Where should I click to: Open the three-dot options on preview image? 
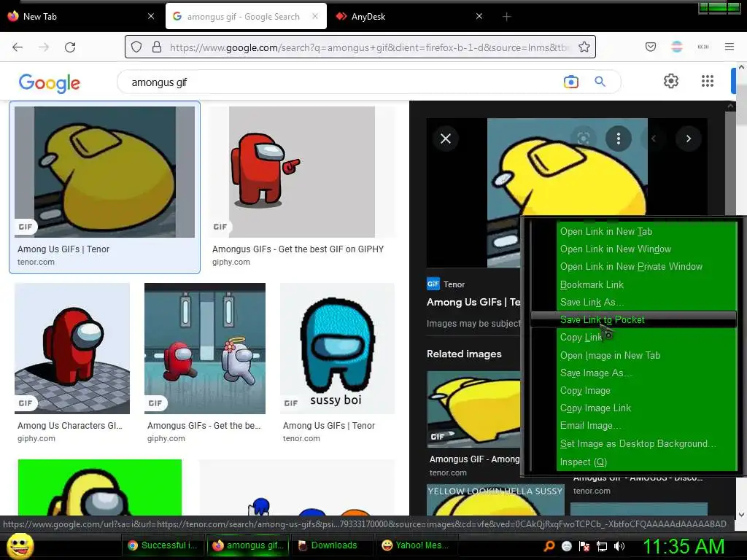coord(619,139)
